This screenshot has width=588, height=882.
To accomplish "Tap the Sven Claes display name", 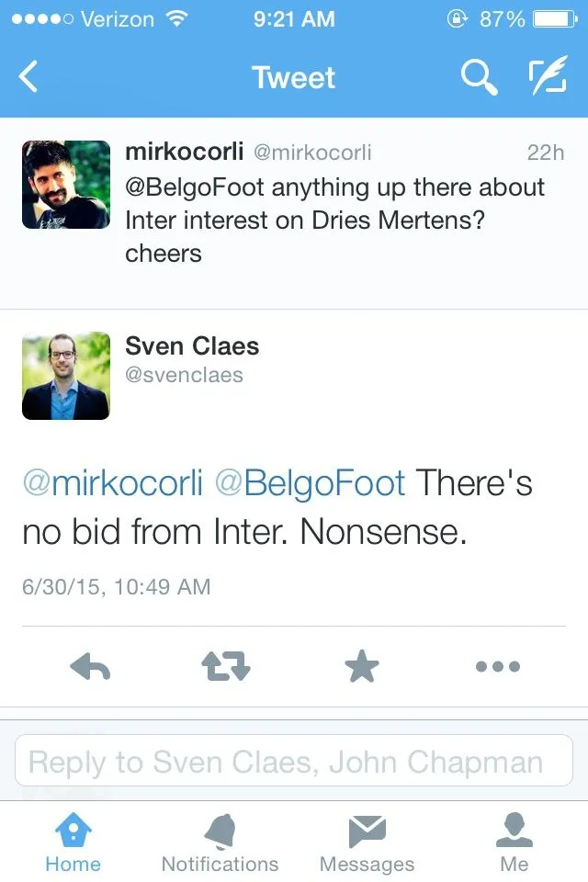I will click(x=192, y=346).
